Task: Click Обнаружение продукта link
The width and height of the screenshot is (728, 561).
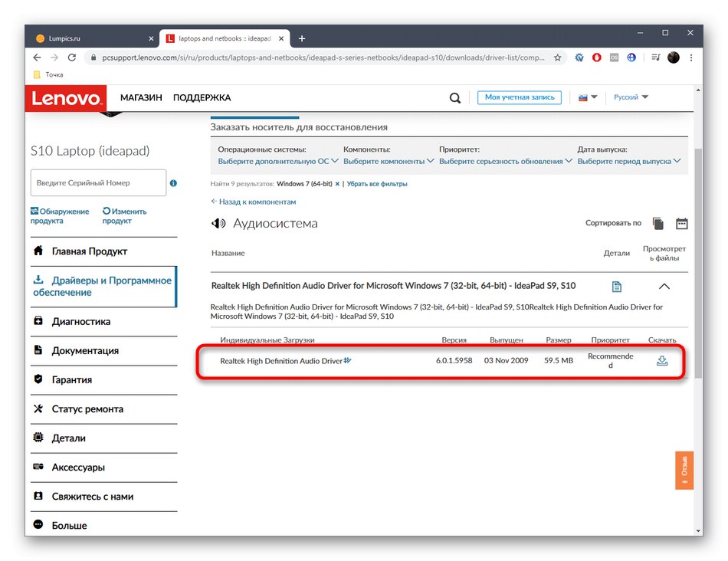Action: [60, 216]
